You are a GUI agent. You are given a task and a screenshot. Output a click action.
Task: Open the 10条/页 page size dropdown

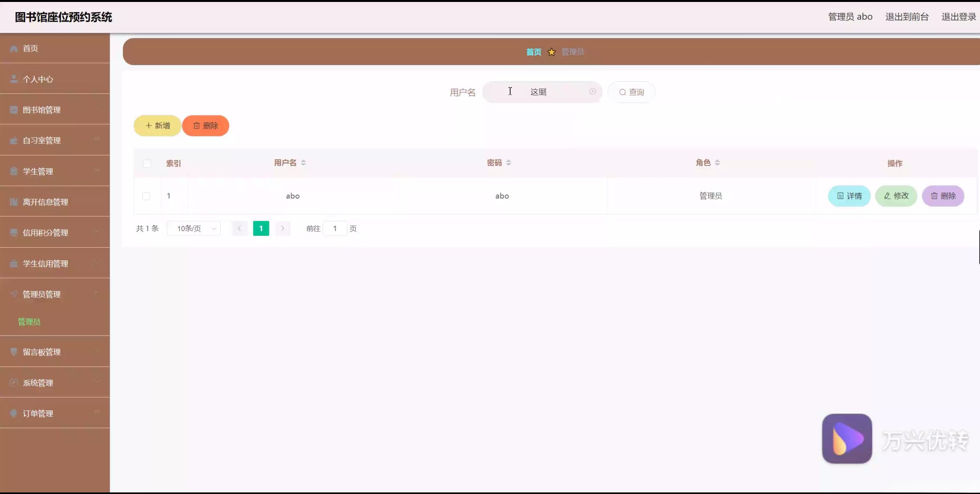click(x=194, y=228)
